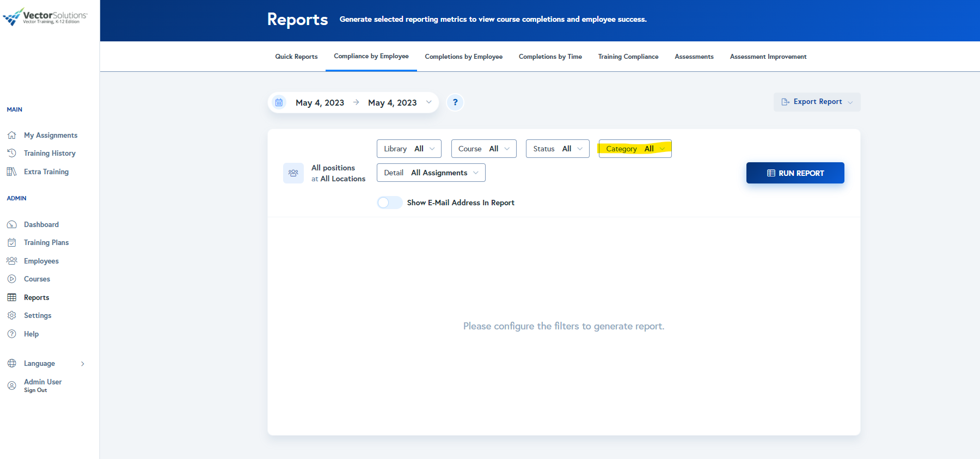Screen dimensions: 980x459
Task: Click the question mark help icon
Action: pos(455,102)
